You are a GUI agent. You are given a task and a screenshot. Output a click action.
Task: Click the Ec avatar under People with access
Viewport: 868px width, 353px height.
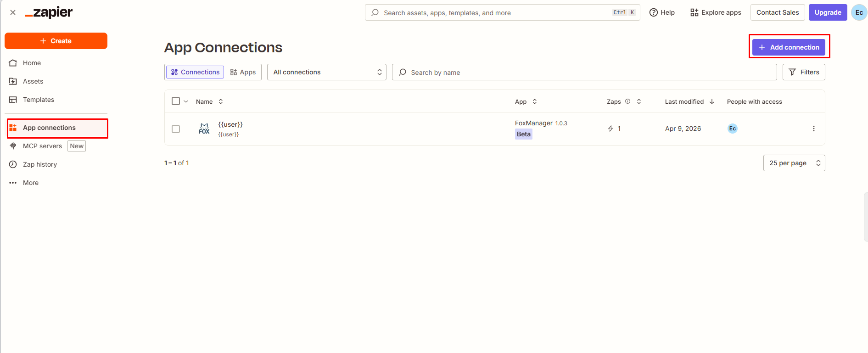pos(733,129)
